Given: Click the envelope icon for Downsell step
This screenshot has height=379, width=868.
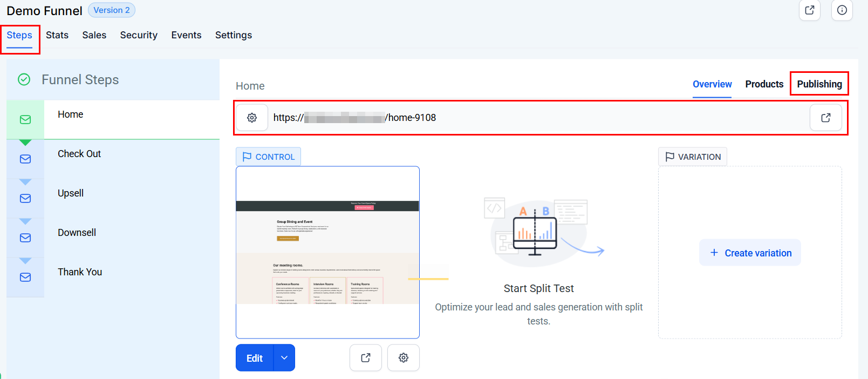Looking at the screenshot, I should [25, 238].
